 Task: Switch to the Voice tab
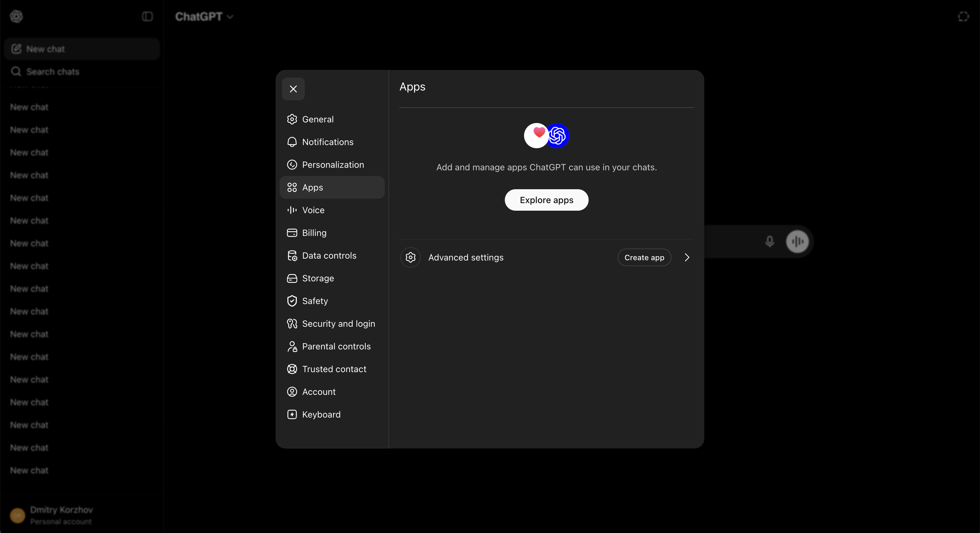click(x=332, y=210)
